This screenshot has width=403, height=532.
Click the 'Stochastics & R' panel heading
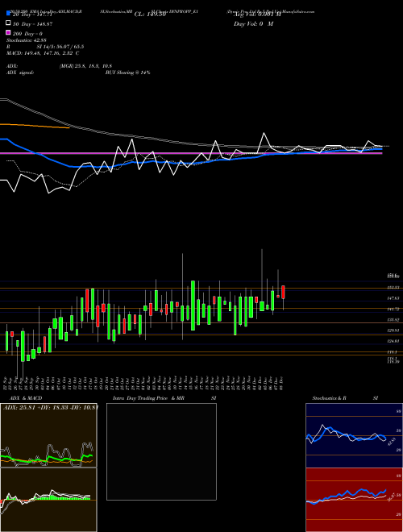pyautogui.click(x=330, y=398)
